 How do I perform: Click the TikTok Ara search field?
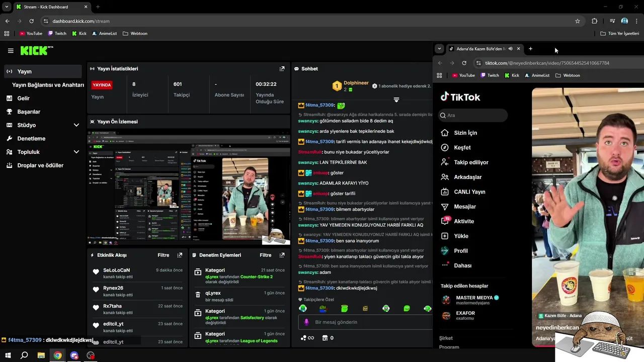(473, 115)
